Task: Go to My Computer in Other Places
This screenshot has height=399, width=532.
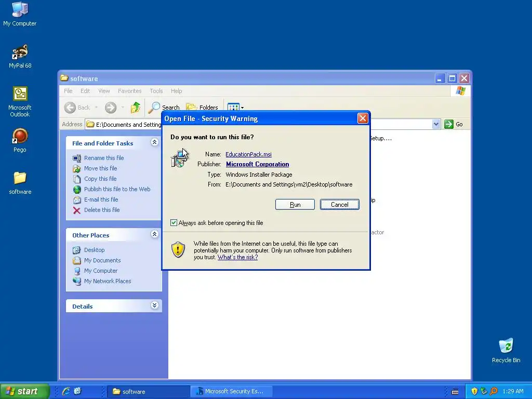Action: click(x=101, y=271)
